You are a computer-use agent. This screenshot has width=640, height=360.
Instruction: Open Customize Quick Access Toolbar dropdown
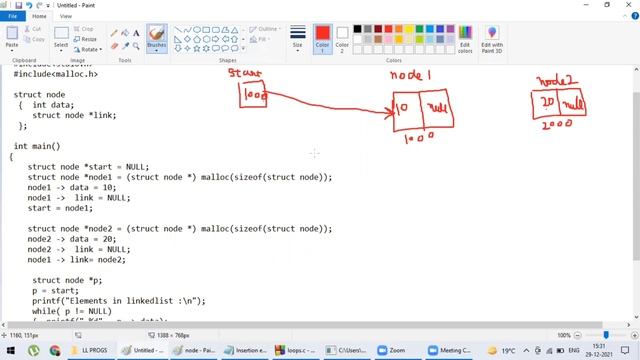[48, 6]
